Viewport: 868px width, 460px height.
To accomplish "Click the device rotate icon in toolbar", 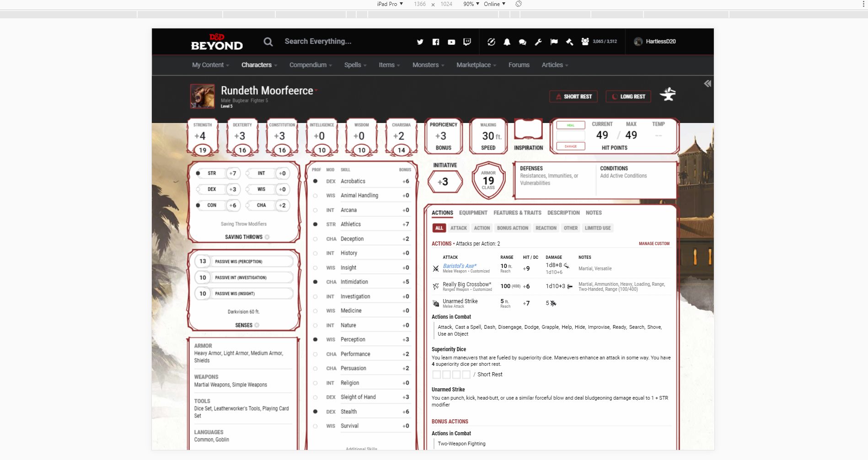I will (x=519, y=4).
